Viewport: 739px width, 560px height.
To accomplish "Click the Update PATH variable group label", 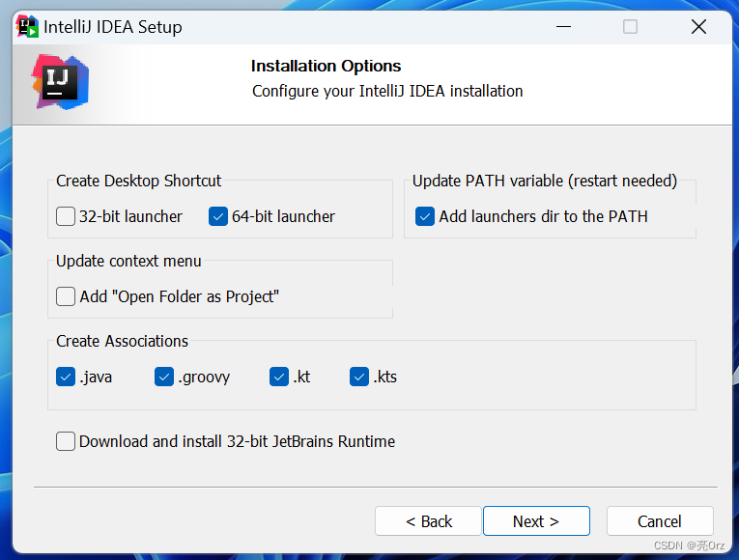I will pyautogui.click(x=545, y=181).
